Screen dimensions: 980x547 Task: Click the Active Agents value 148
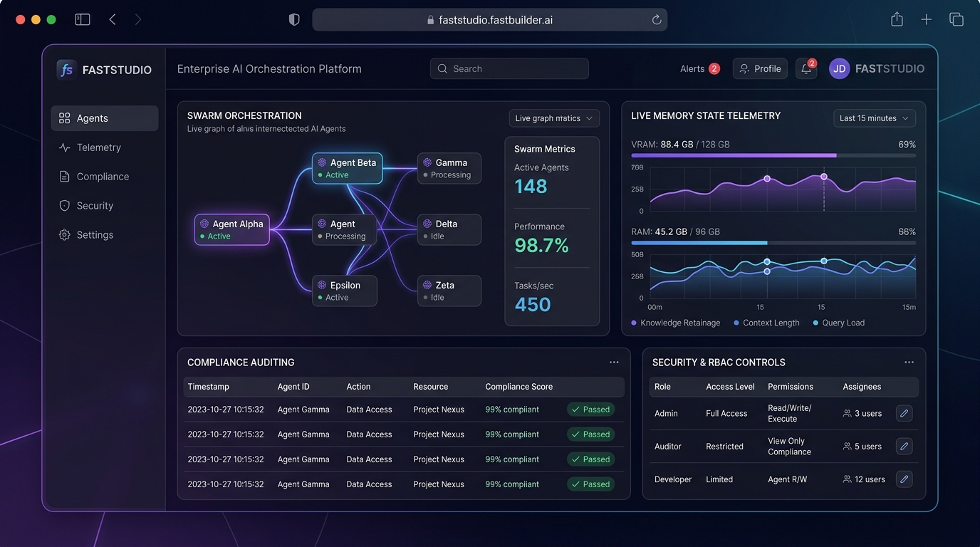(x=531, y=187)
